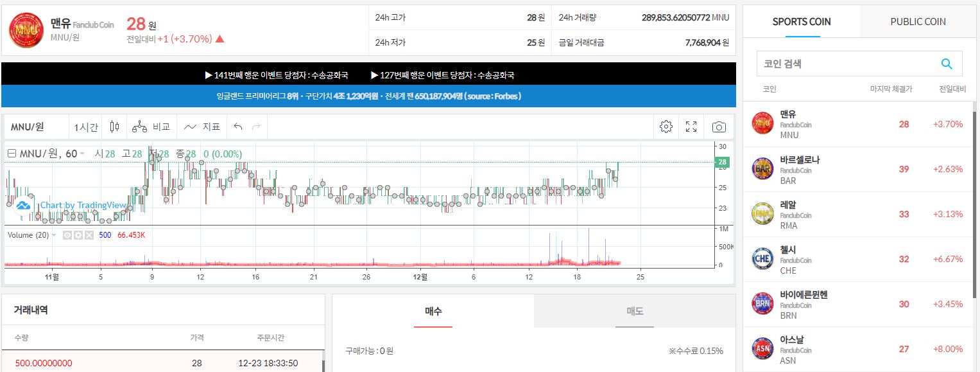Click the 구매가능 : 0 원 text
This screenshot has height=372, width=980.
tap(370, 351)
